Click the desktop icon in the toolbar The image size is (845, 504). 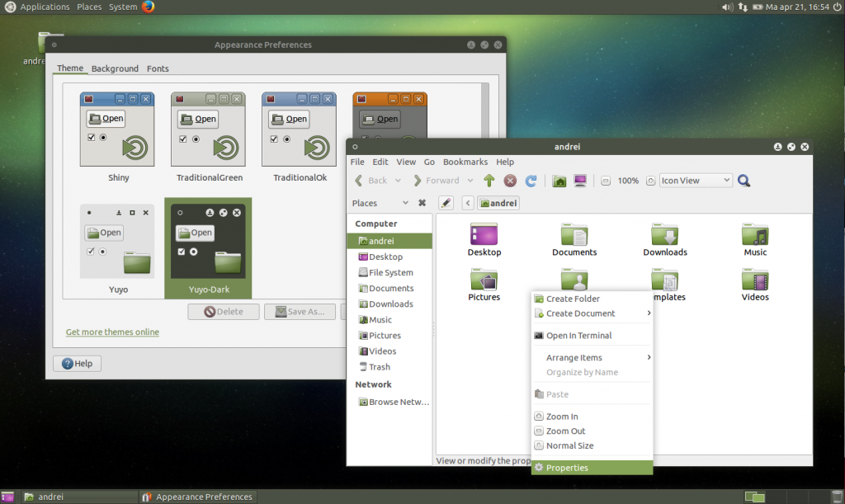[578, 180]
